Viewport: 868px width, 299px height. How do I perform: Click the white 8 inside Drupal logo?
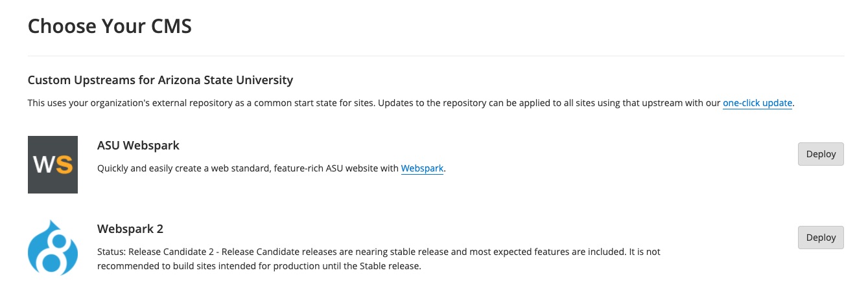(53, 252)
